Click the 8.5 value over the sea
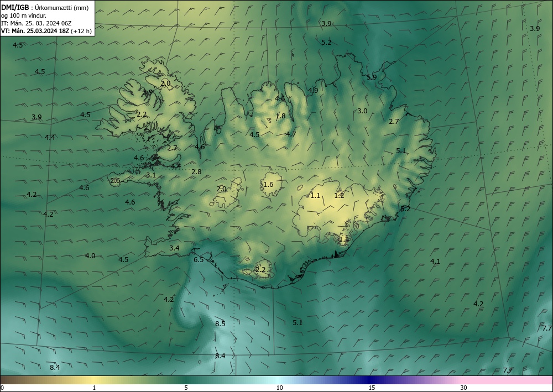Screen dimensions: 553x392 pos(220,323)
